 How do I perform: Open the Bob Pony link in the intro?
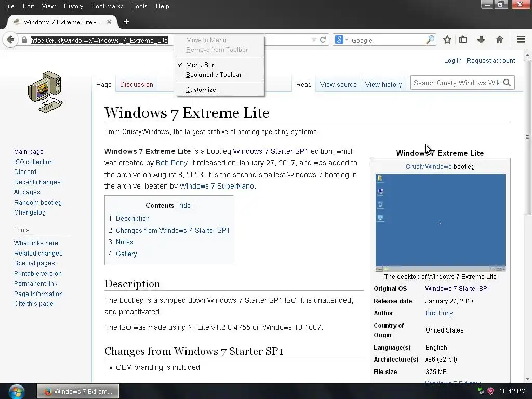click(171, 163)
